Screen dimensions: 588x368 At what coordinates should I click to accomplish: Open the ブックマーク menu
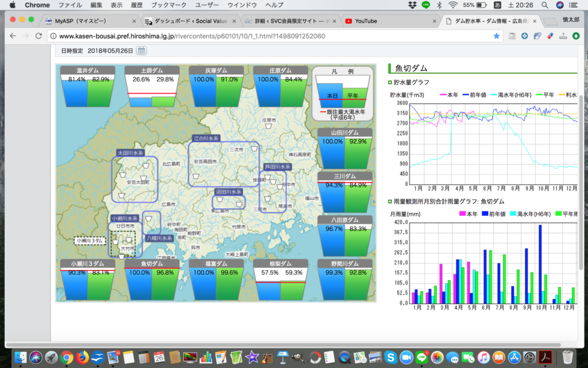point(169,5)
